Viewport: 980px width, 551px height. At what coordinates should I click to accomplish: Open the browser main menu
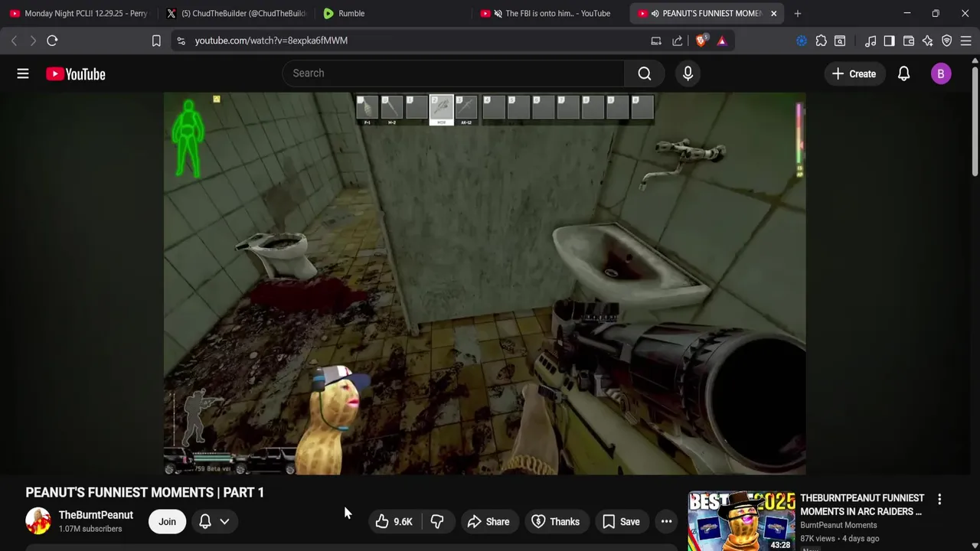point(966,41)
